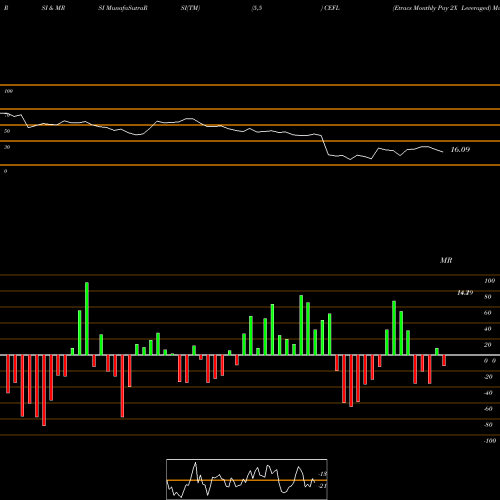Click the -21 value in mini chart
Screen dimensions: 500x500
(x=323, y=486)
